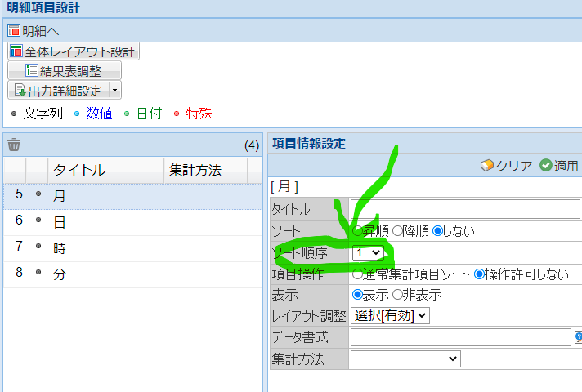The height and width of the screenshot is (392, 582).
Task: Click the 結果表調整 button
Action: (65, 71)
